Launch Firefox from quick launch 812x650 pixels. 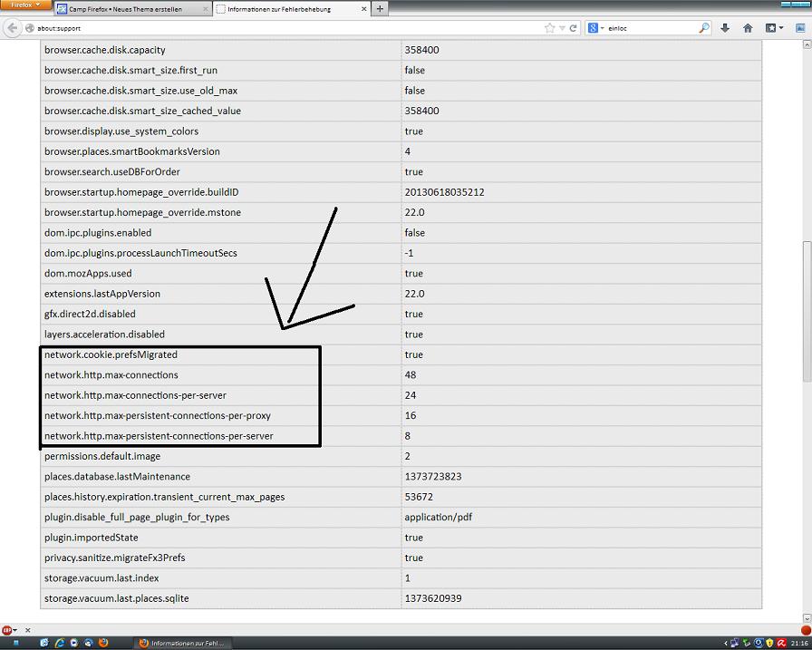click(103, 643)
